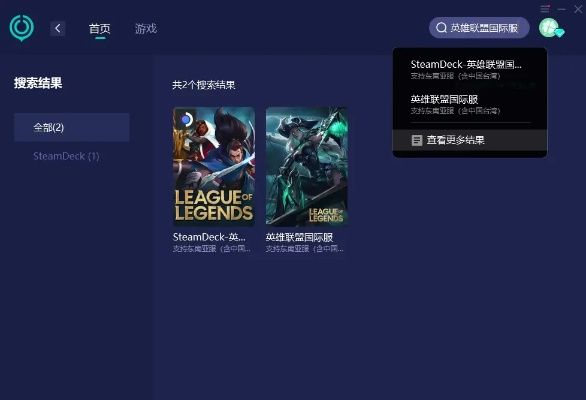This screenshot has height=400, width=586.
Task: Click the 英雄联盟国际服 title under cover
Action: click(299, 237)
